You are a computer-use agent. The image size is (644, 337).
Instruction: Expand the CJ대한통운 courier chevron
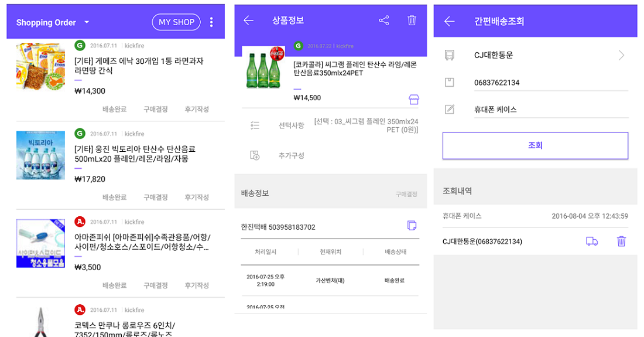coord(621,55)
